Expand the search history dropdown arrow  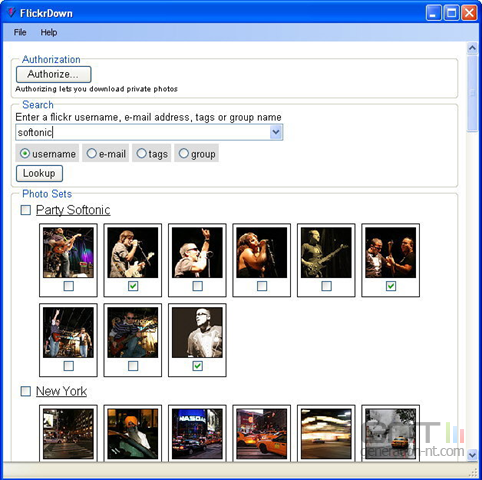click(x=276, y=132)
